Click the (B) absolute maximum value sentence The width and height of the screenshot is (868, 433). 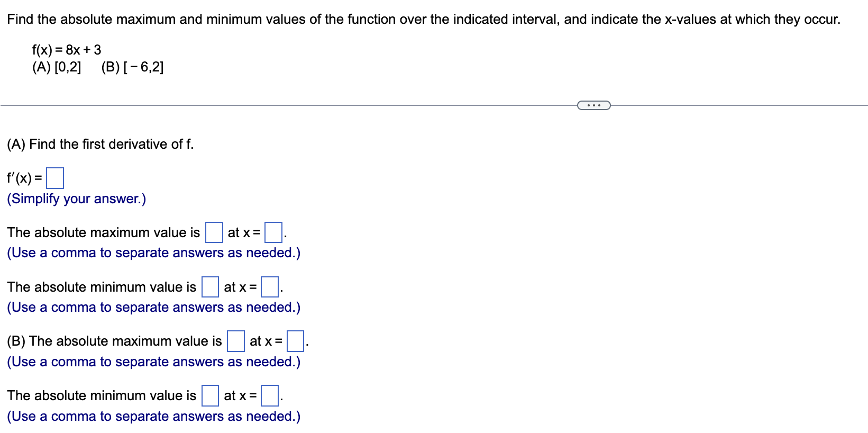point(114,341)
